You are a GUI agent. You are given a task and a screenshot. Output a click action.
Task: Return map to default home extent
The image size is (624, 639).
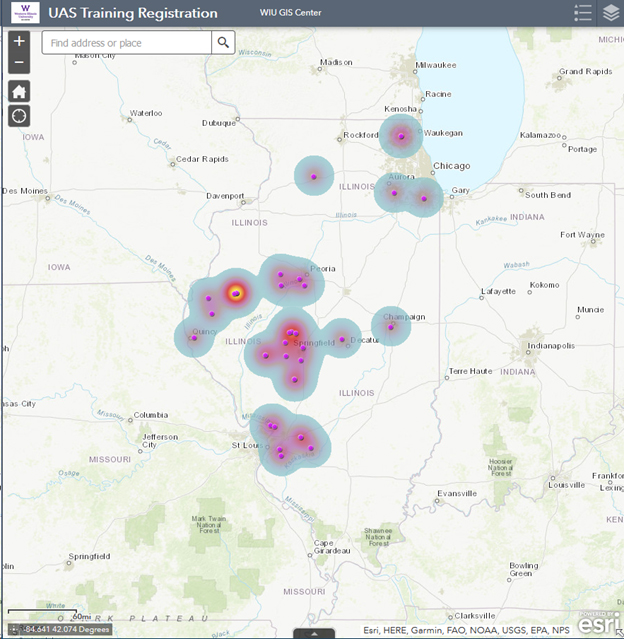(x=19, y=91)
